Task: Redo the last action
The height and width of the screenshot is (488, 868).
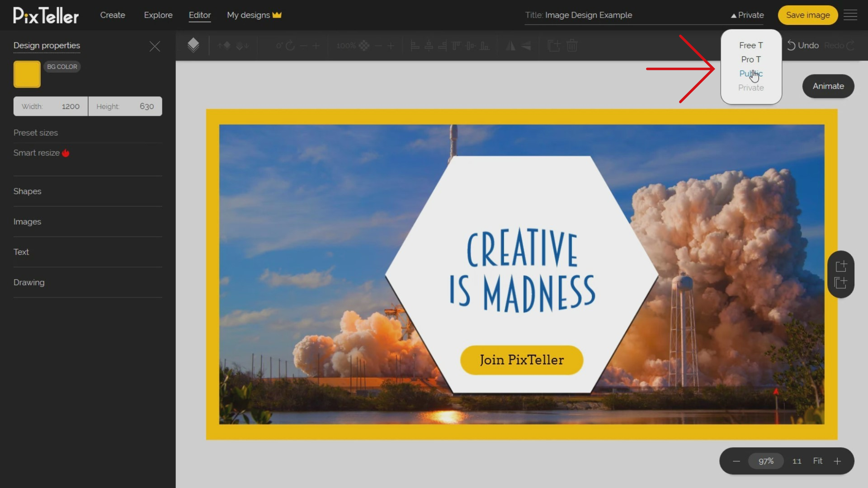Action: tap(840, 45)
